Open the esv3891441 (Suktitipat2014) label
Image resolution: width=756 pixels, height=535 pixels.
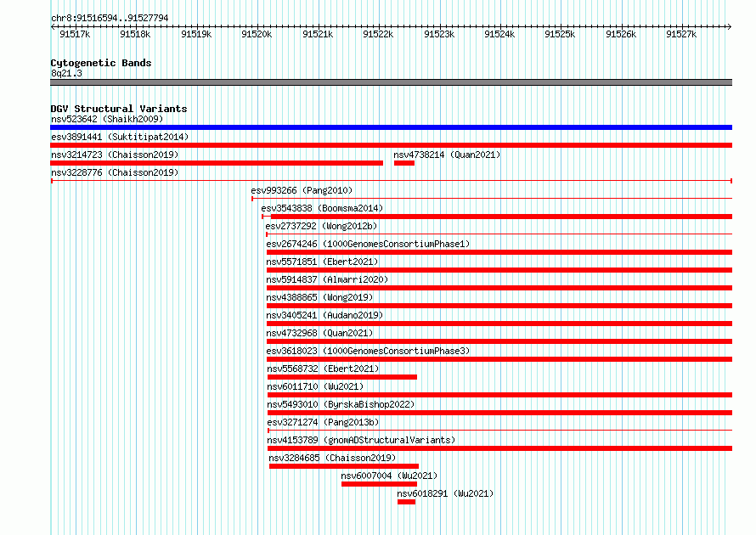pyautogui.click(x=120, y=137)
